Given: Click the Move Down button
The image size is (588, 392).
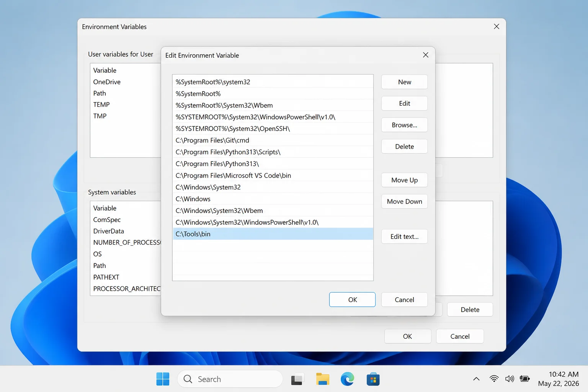Looking at the screenshot, I should pyautogui.click(x=404, y=201).
